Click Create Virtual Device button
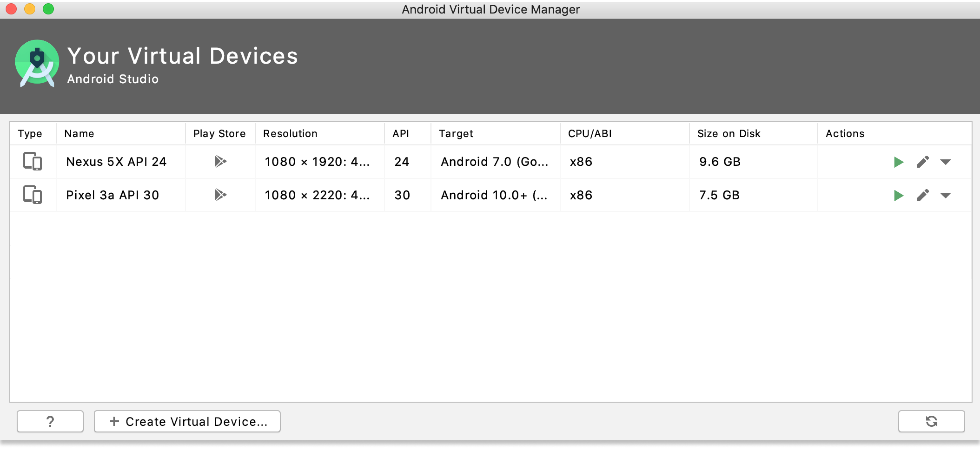 pos(187,421)
